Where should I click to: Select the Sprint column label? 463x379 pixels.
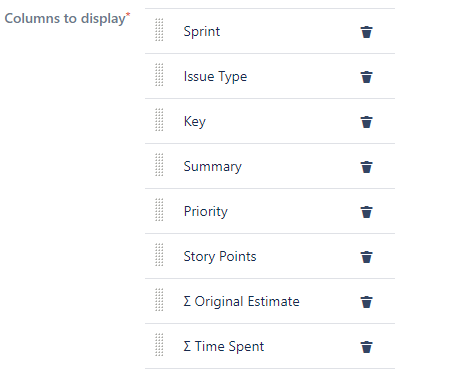click(x=202, y=32)
